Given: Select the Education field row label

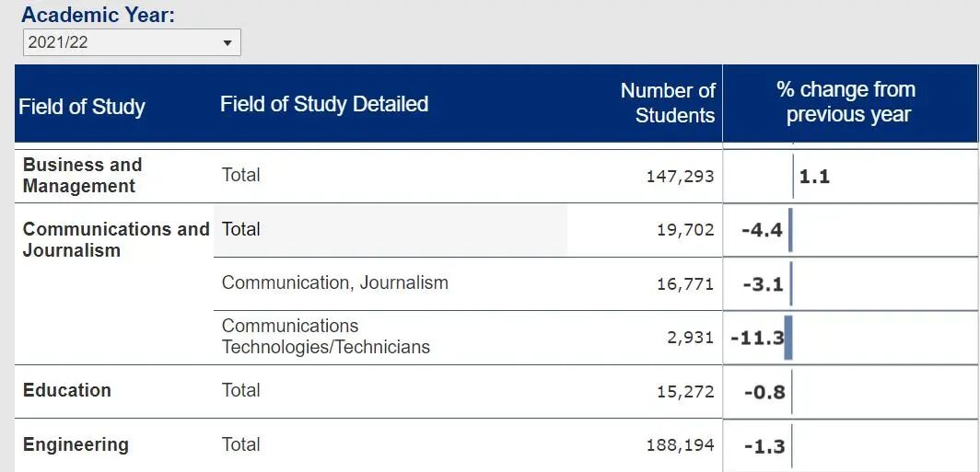Looking at the screenshot, I should pos(67,390).
